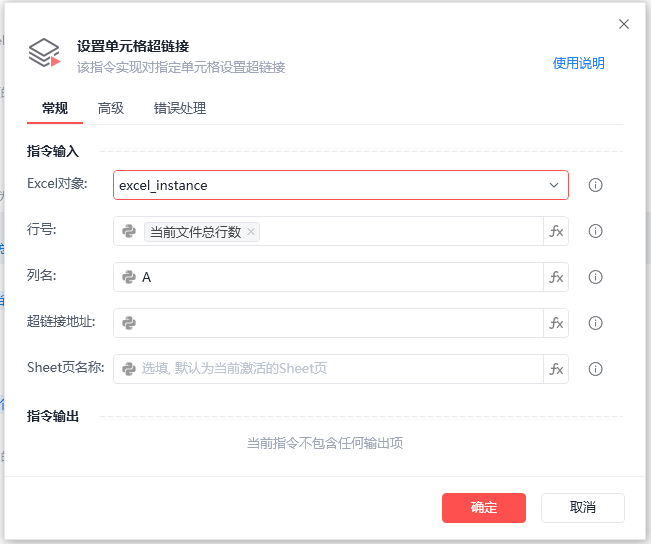
Task: Click the fx button for 行号 field
Action: (556, 231)
